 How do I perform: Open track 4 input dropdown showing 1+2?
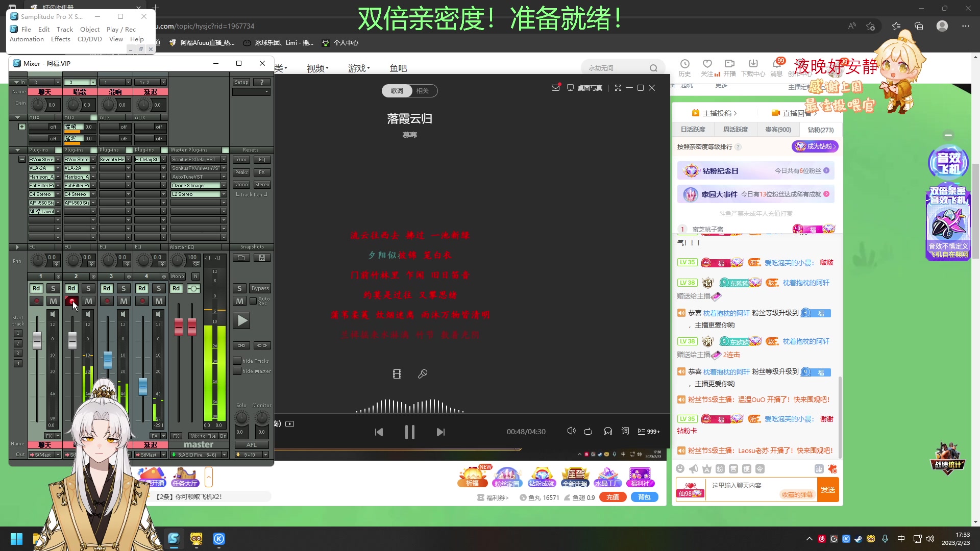pos(163,82)
